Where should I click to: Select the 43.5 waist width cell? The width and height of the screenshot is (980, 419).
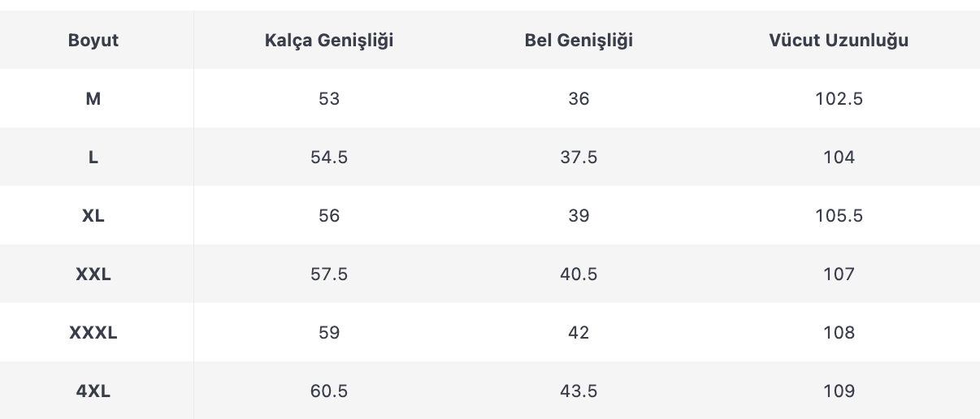tap(579, 391)
